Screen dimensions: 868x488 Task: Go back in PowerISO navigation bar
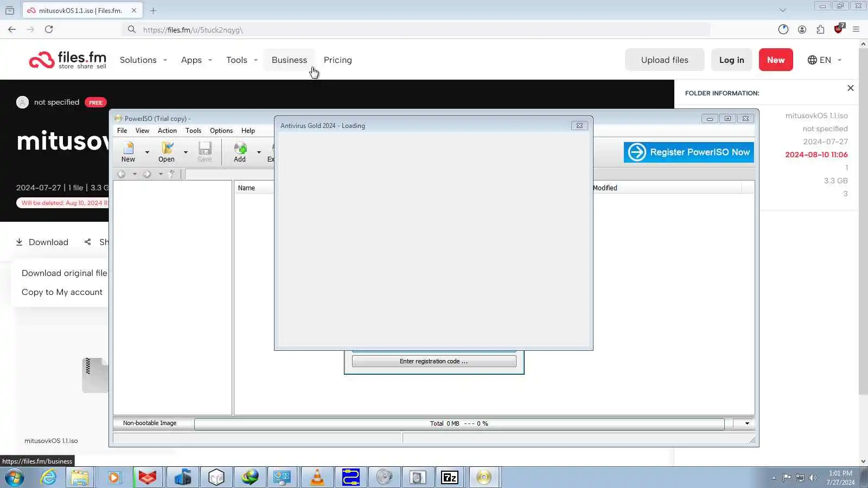pyautogui.click(x=122, y=174)
